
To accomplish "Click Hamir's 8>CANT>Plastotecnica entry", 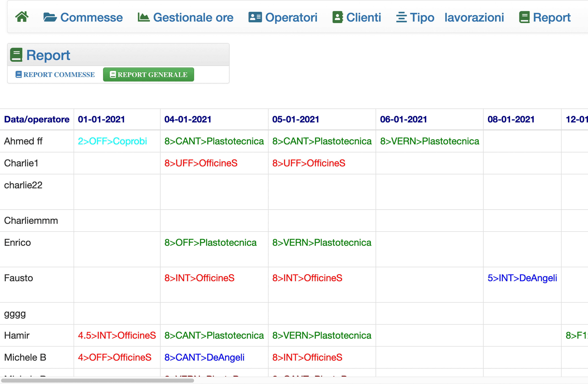I will point(214,336).
